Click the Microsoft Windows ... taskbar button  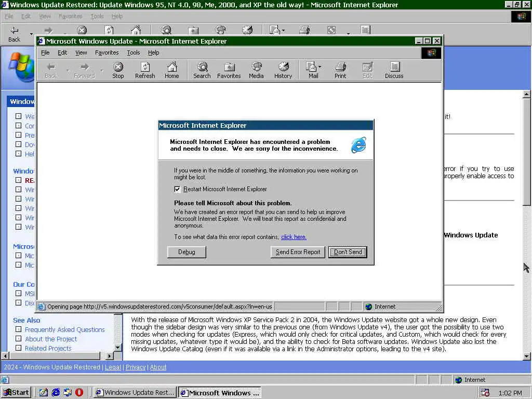point(220,393)
